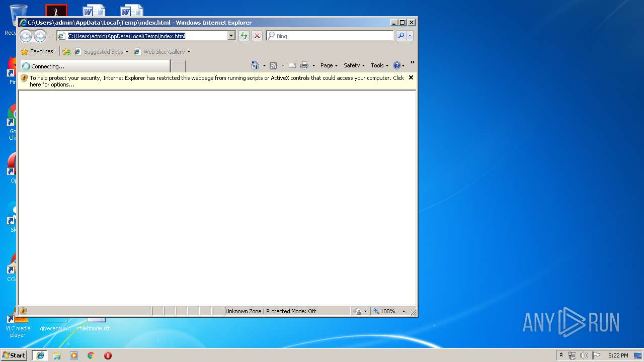This screenshot has width=644, height=362.
Task: Open Google Chrome taskbar icon
Action: [91, 355]
